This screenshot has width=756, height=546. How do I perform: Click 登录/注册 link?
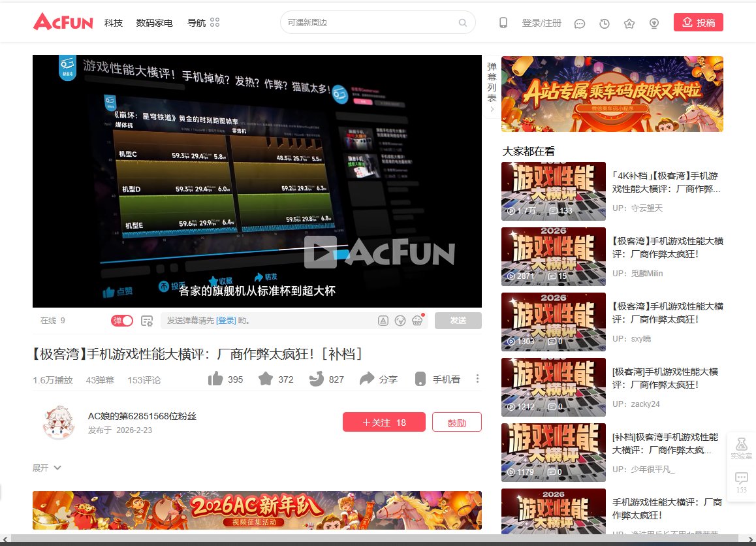click(541, 23)
